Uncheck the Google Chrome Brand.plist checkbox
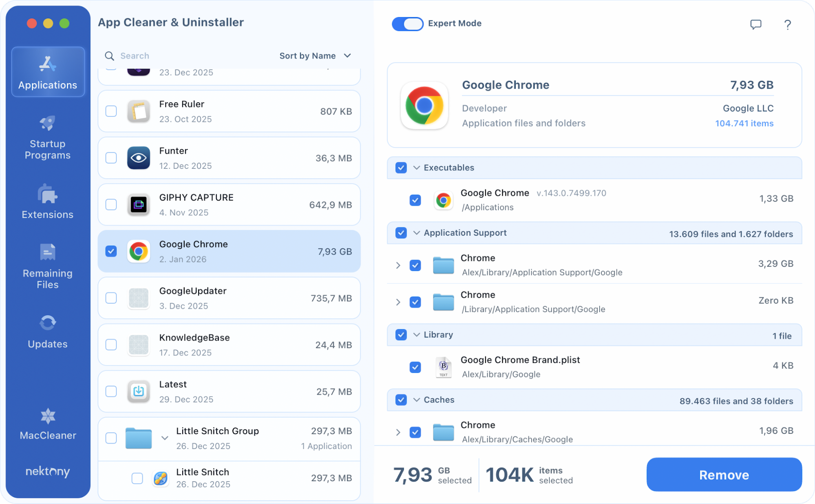The height and width of the screenshot is (504, 815). click(415, 367)
